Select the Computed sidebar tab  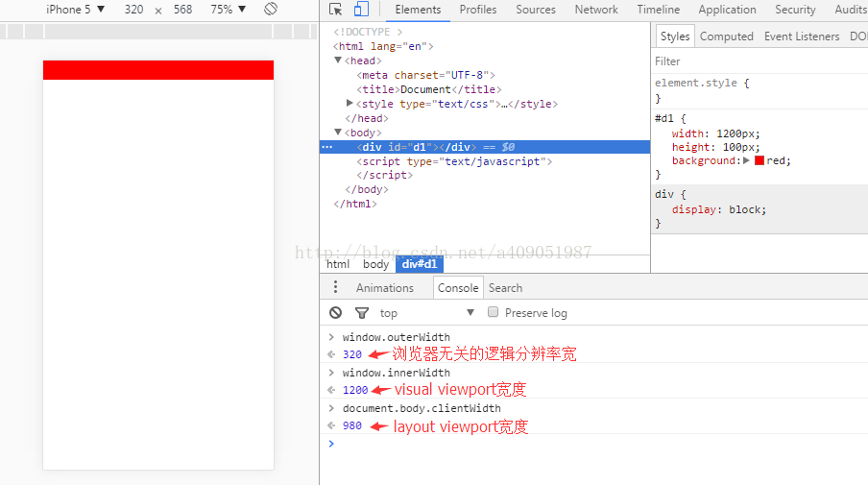click(x=726, y=36)
